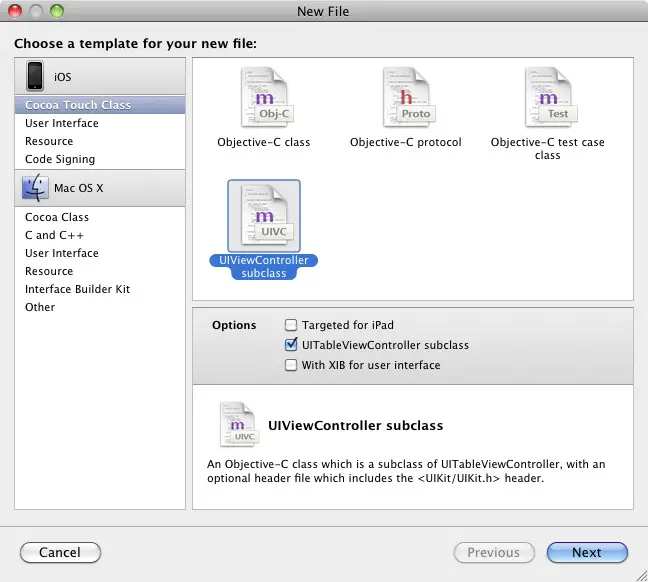Choose the Objective-C protocol template icon
Screen dimensions: 648x582
[405, 99]
